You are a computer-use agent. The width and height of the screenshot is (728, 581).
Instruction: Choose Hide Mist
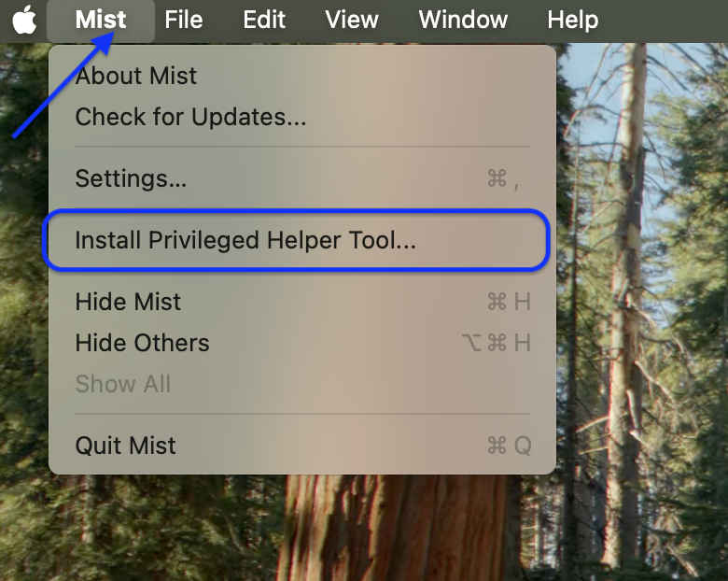pos(302,302)
